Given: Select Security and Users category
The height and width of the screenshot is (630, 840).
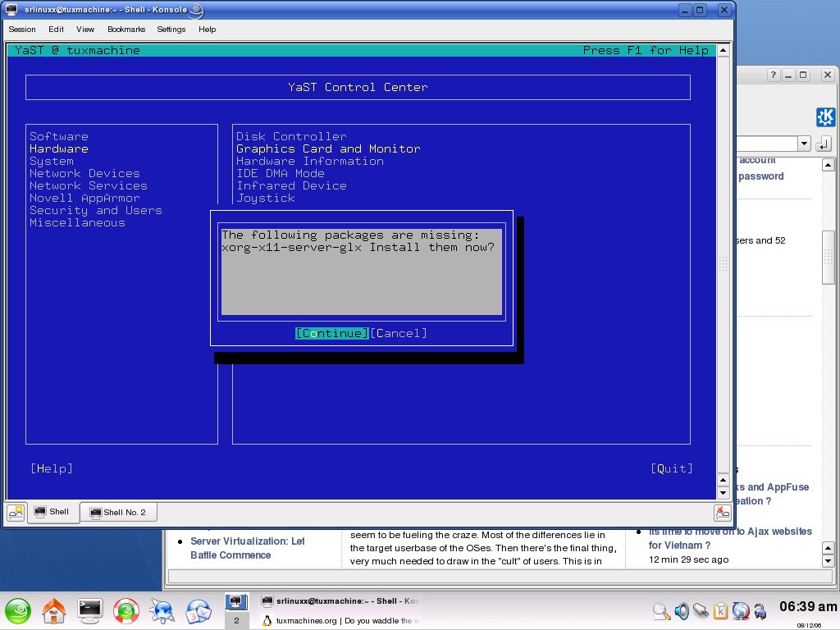Looking at the screenshot, I should 96,211.
